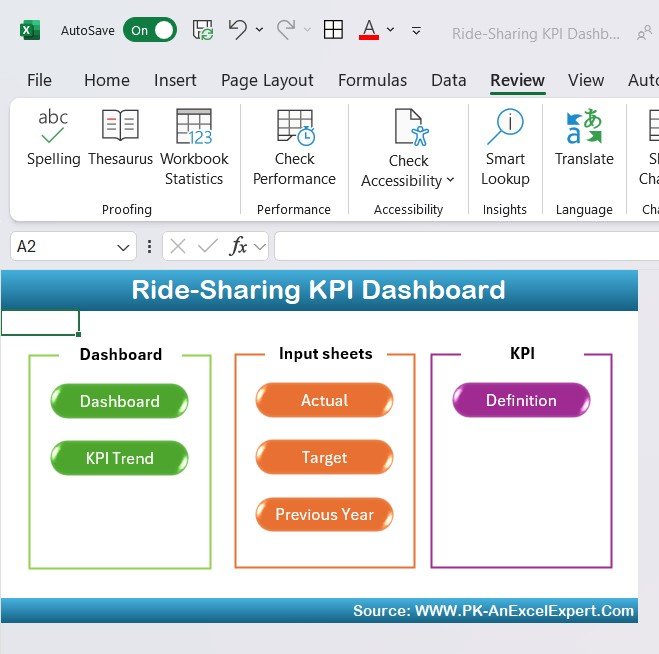Viewport: 659px width, 654px height.
Task: Open the Undo history dropdown arrow
Action: click(x=260, y=30)
